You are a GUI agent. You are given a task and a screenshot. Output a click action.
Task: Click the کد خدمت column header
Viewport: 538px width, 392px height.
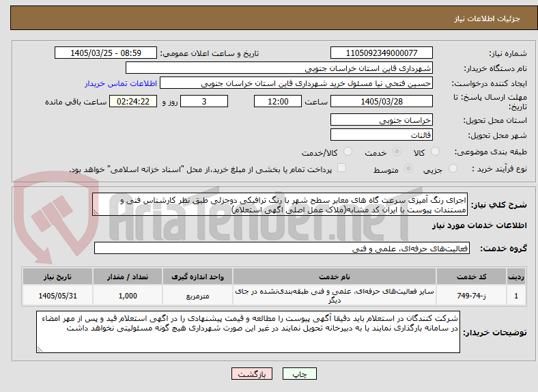click(472, 277)
